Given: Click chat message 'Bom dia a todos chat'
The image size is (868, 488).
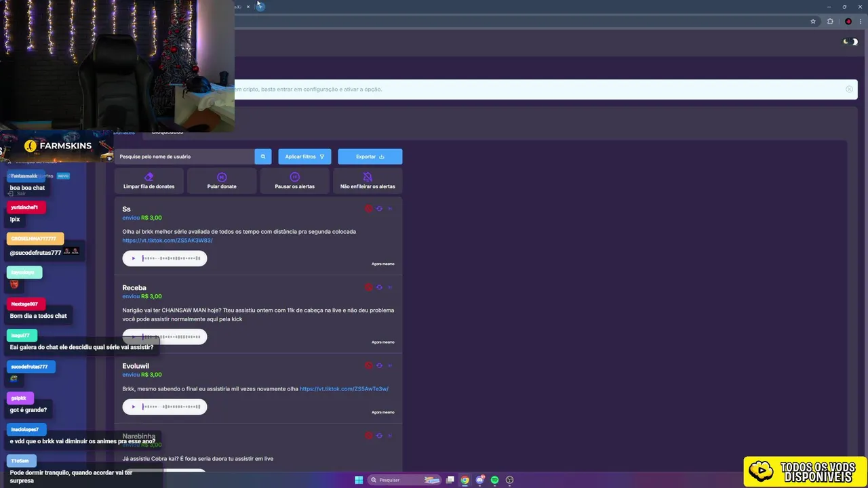Looking at the screenshot, I should coord(39,316).
